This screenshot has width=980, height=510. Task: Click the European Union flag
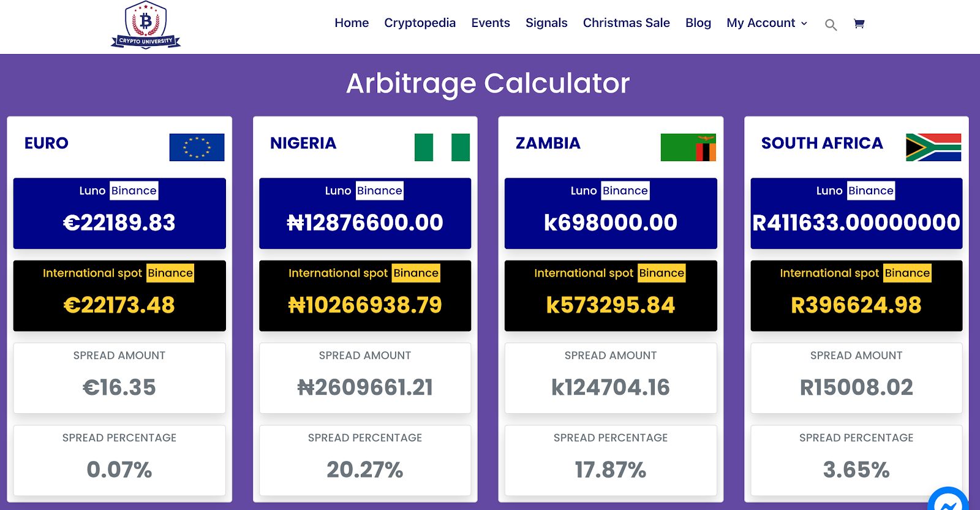click(197, 147)
